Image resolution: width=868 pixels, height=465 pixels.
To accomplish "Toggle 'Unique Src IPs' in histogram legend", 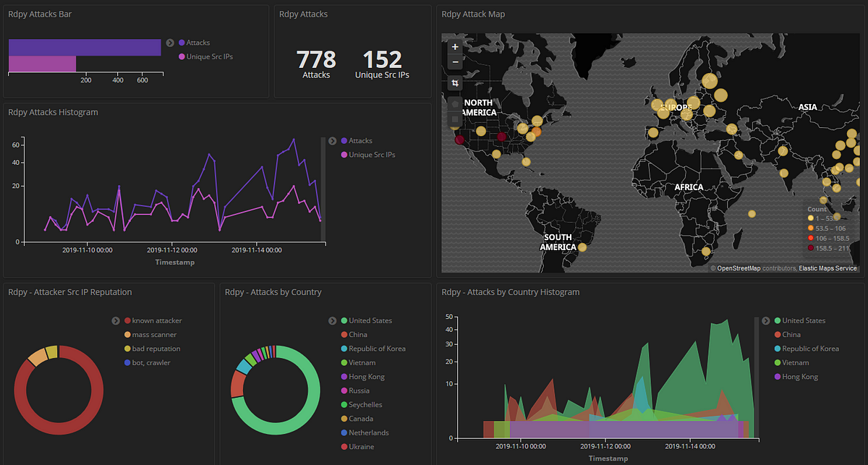I will (371, 155).
